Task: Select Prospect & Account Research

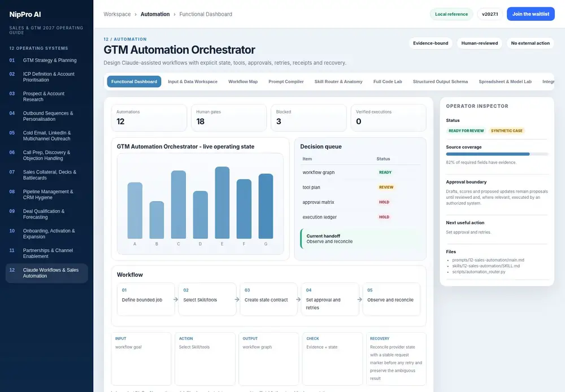Action: point(47,96)
